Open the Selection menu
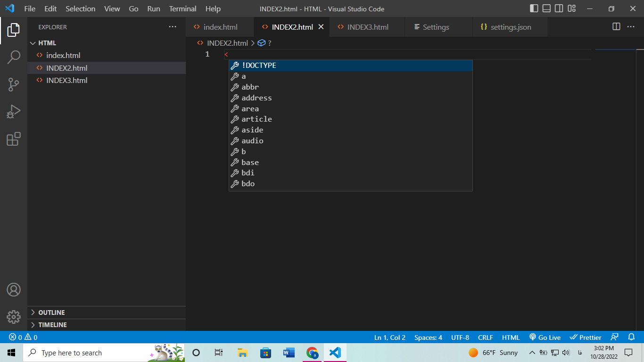The image size is (644, 362). 80,9
